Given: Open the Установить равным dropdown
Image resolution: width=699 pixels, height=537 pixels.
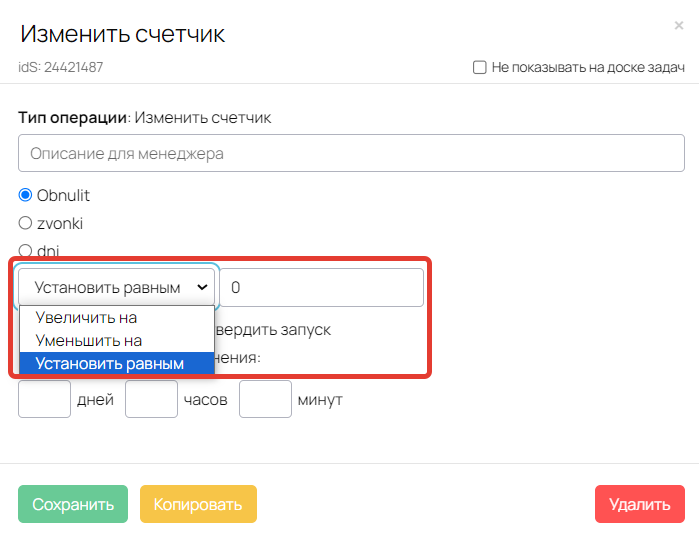Looking at the screenshot, I should point(116,287).
